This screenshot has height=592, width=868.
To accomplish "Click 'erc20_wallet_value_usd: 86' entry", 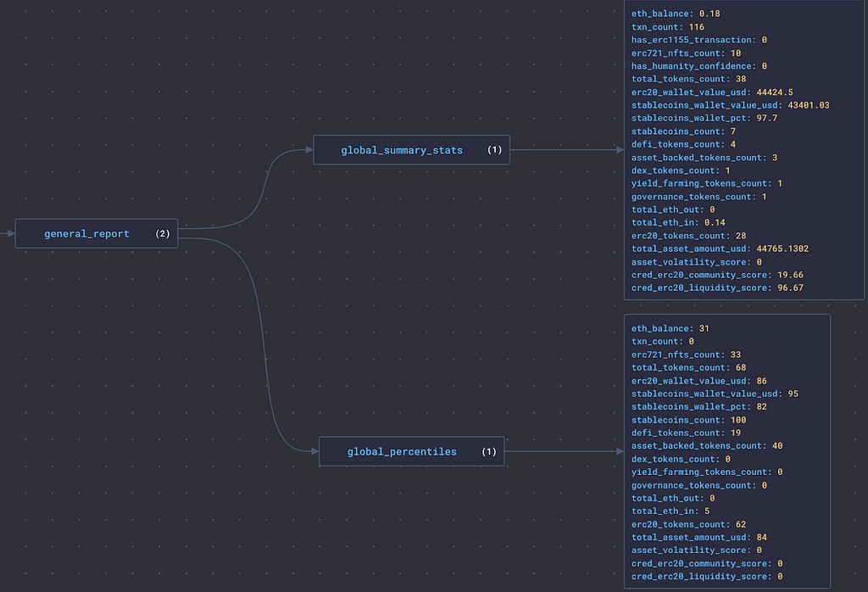I will click(x=699, y=381).
